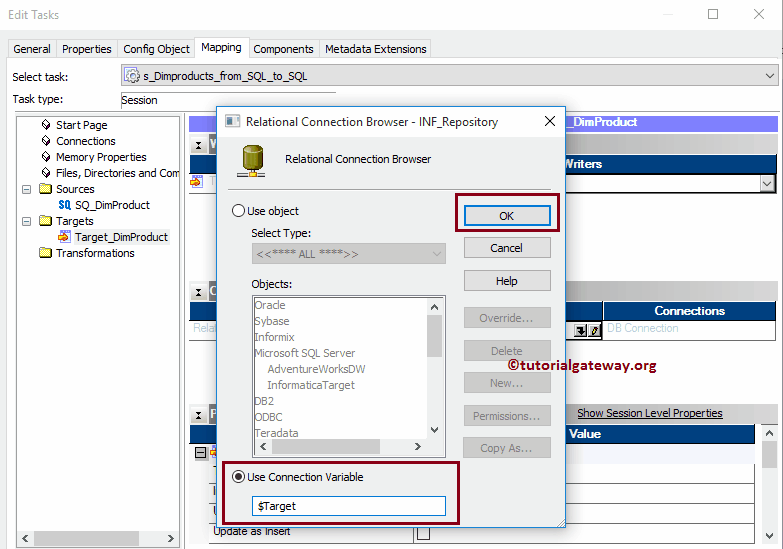Image resolution: width=783 pixels, height=549 pixels.
Task: Click the Override... button
Action: tap(507, 318)
